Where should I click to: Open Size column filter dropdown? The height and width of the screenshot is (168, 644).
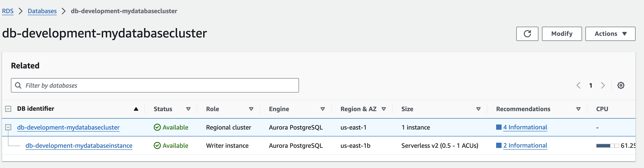pos(479,109)
